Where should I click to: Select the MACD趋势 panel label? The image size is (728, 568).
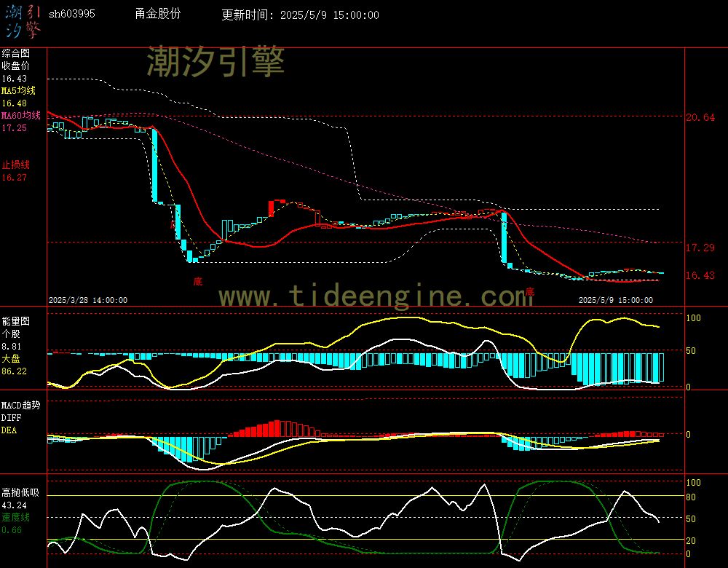[x=21, y=405]
